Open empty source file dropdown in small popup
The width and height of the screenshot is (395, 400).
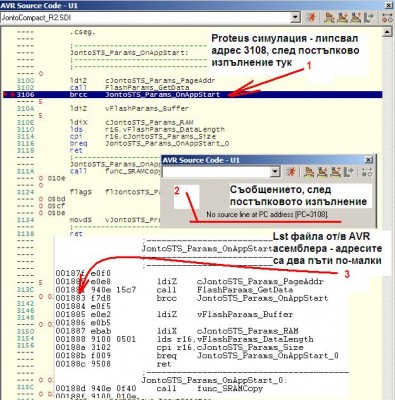275,172
